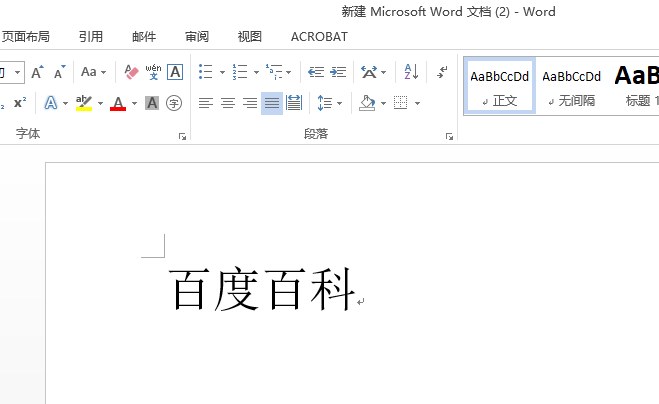Apply superscript formatting

point(20,103)
